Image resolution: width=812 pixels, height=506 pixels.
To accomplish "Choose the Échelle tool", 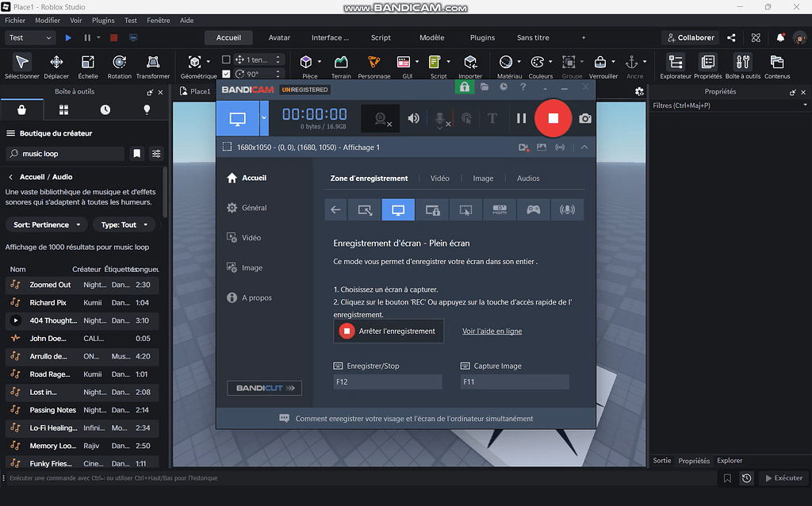I will pyautogui.click(x=88, y=67).
